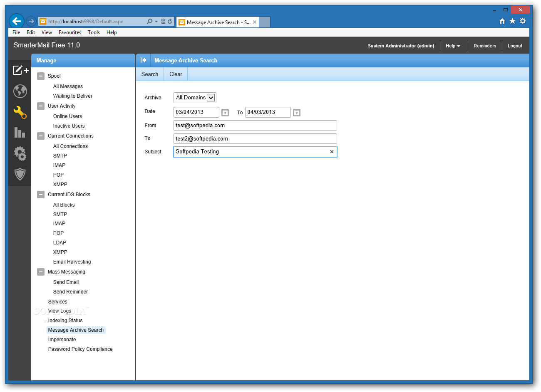Open the Reminders link
Viewport: 541px width, 392px height.
(485, 46)
